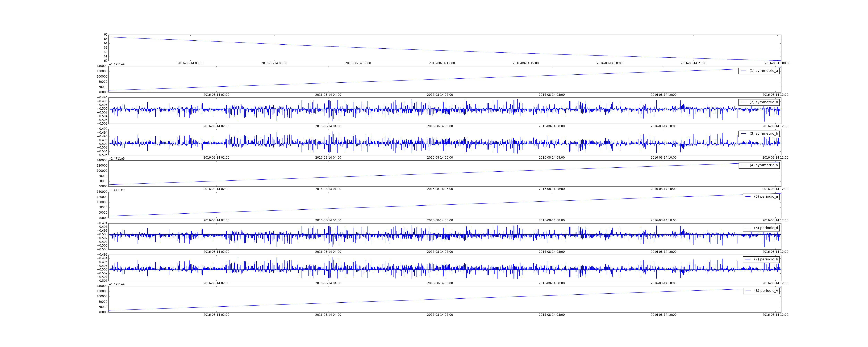The height and width of the screenshot is (347, 868).
Task: Click the +1.4711e9 offset above symmetric_a plot
Action: [117, 64]
